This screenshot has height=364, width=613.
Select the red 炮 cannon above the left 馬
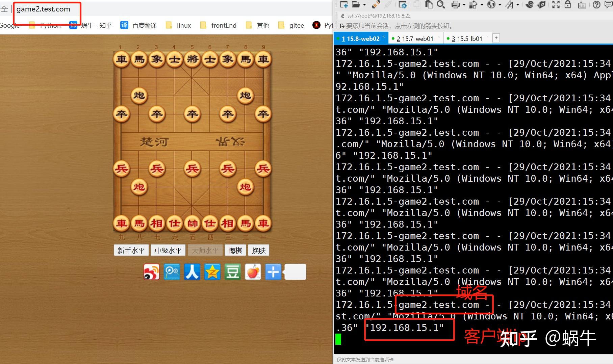[139, 187]
